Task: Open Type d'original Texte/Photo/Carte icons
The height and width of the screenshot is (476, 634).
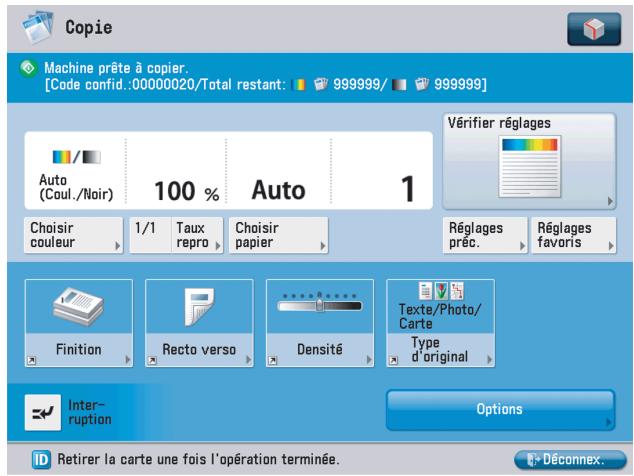Action: [441, 291]
